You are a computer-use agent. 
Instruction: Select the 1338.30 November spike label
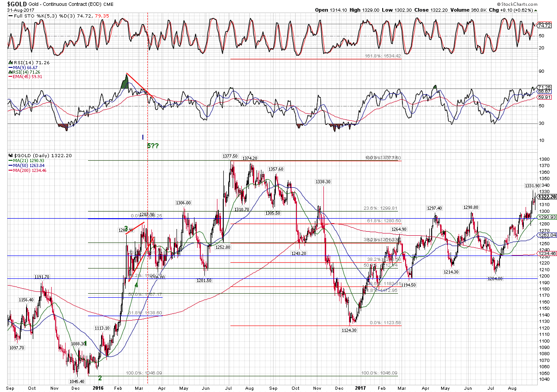point(323,182)
